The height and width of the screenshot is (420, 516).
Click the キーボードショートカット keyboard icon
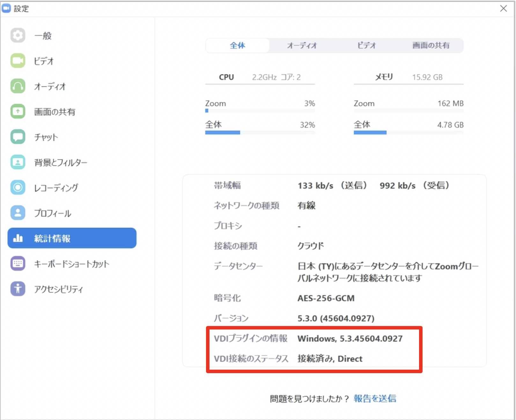18,264
